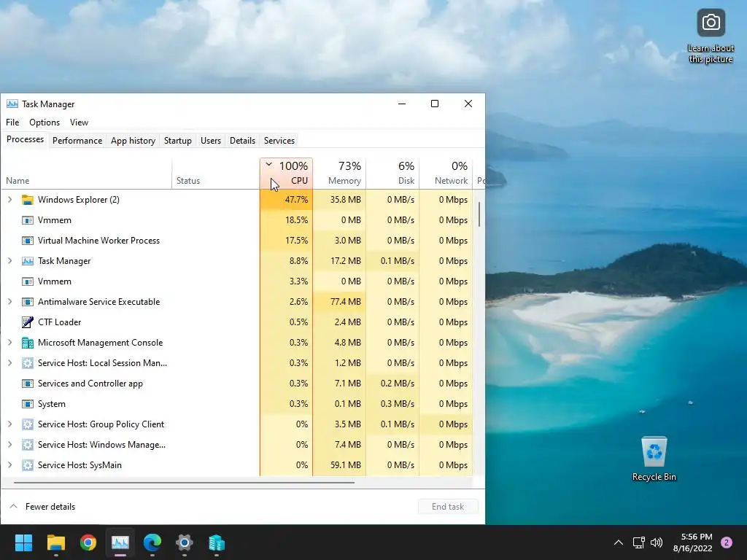
Task: Sort by the Disk column header
Action: pos(392,174)
